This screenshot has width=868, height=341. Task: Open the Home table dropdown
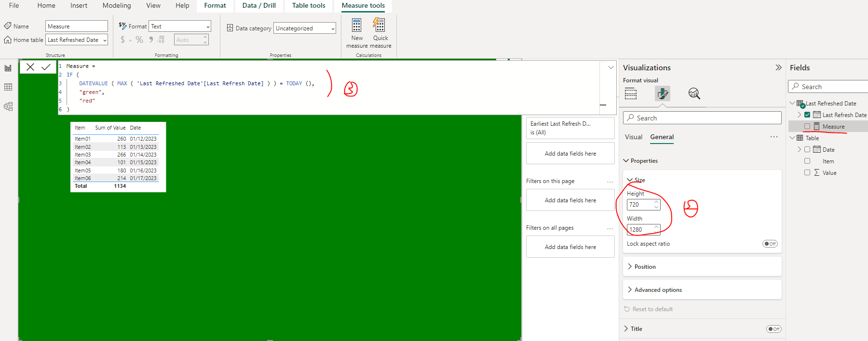click(77, 39)
